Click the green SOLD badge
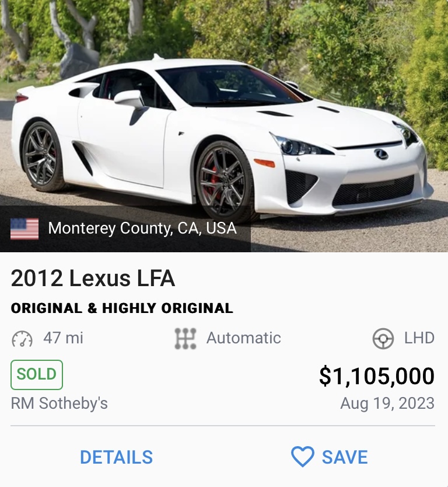This screenshot has height=487, width=448. 37,374
